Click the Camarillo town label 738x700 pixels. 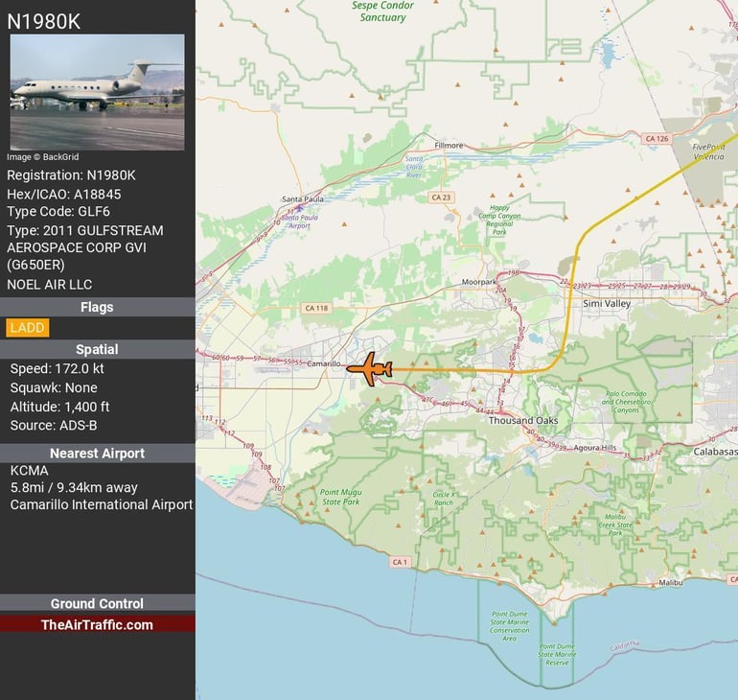point(323,363)
